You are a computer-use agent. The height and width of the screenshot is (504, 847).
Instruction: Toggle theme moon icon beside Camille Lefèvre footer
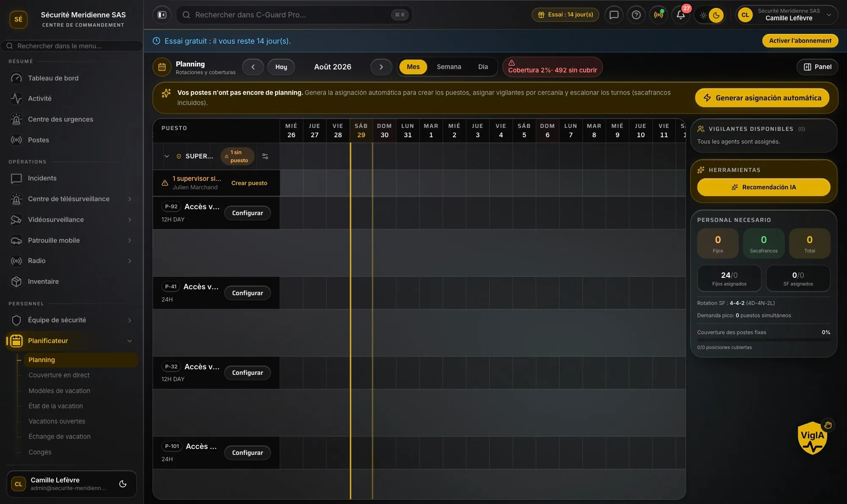point(123,484)
